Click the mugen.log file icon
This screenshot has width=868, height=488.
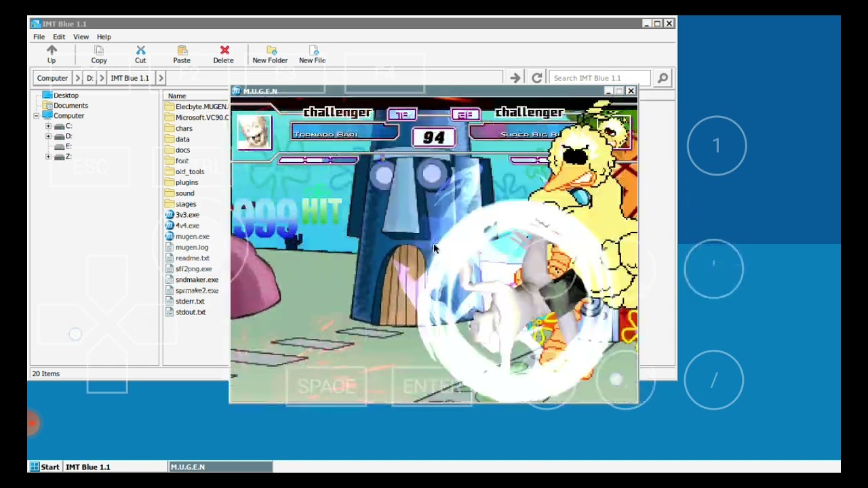click(170, 247)
